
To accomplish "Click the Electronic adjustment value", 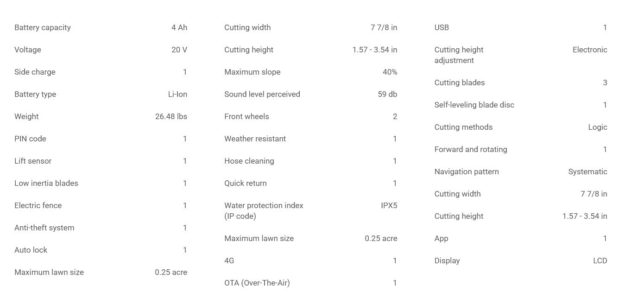I will tap(590, 50).
